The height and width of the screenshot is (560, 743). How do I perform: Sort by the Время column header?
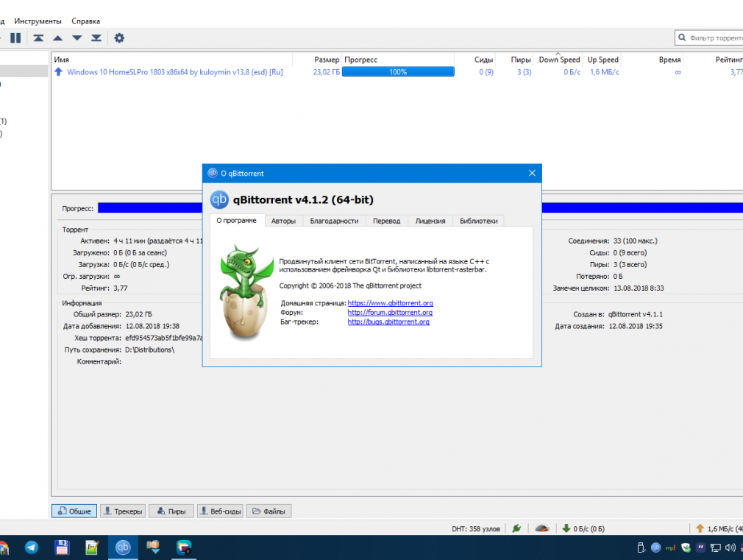pos(653,60)
